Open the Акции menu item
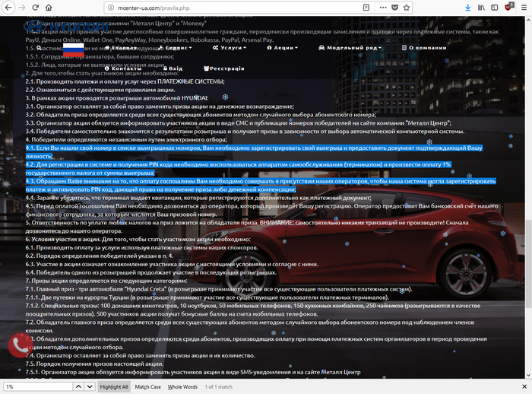Screen dimensions: 532x394 tap(283, 47)
